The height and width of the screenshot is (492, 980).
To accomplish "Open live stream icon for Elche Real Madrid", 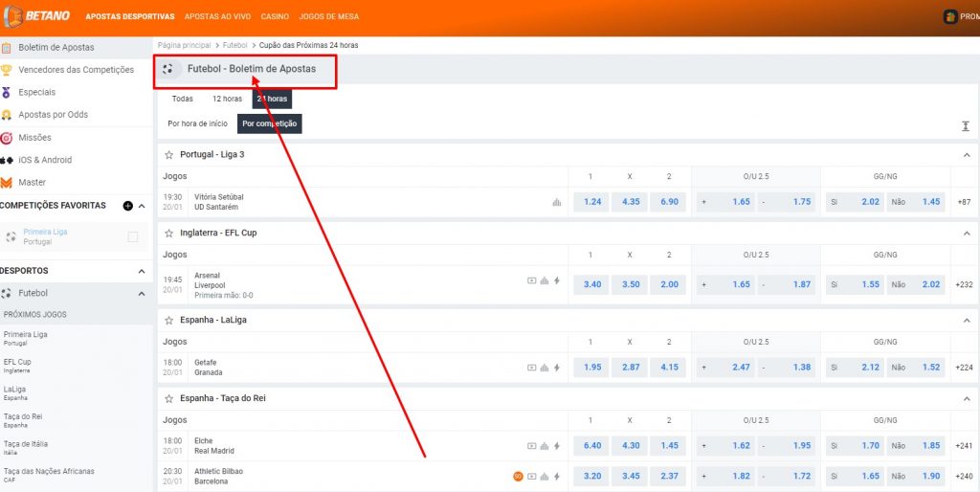I will click(x=532, y=446).
